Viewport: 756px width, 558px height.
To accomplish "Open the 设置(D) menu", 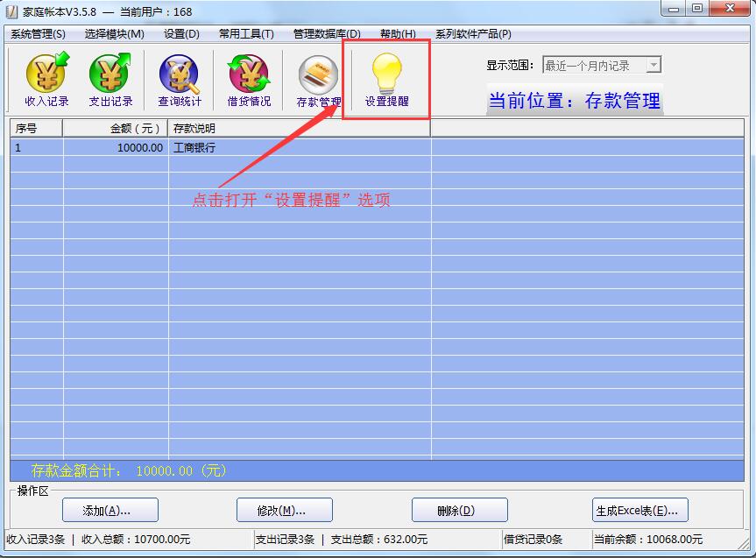I will 181,34.
